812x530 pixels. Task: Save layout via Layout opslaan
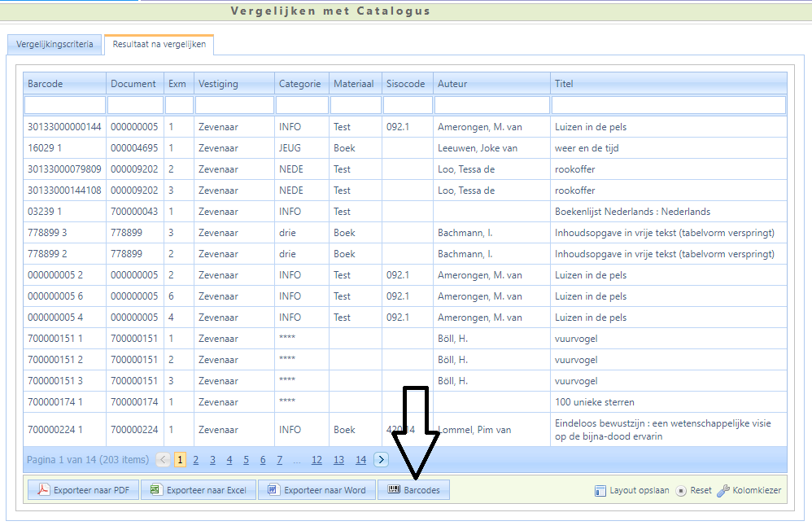(632, 491)
